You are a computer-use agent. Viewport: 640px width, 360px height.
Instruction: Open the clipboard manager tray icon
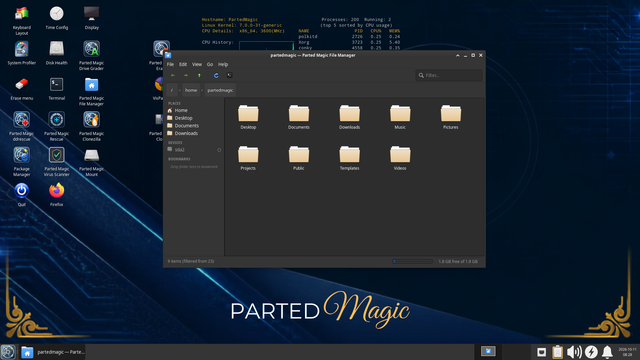[558, 352]
